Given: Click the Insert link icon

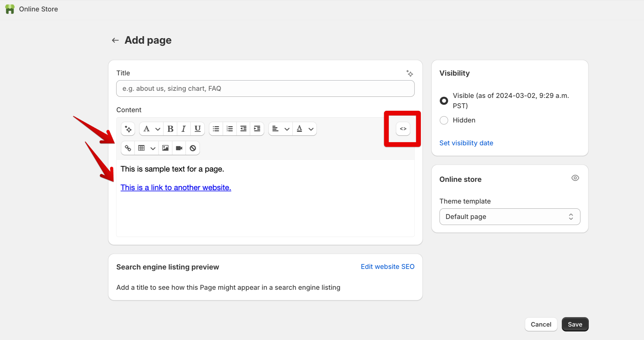Looking at the screenshot, I should 128,148.
